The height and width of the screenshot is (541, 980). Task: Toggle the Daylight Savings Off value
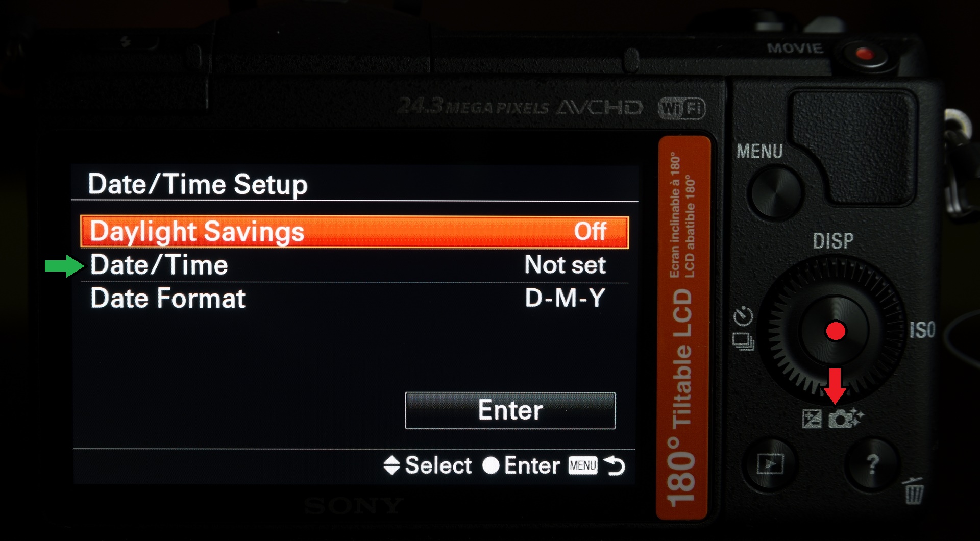pyautogui.click(x=590, y=232)
